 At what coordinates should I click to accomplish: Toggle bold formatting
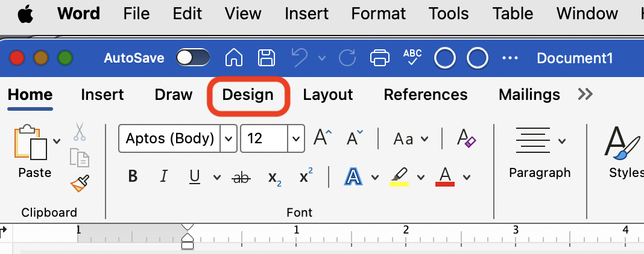[133, 177]
